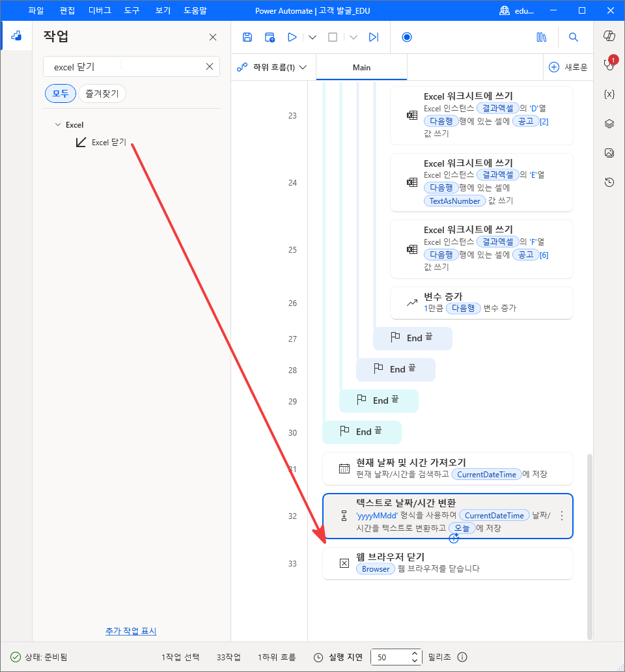Open the 도움말 menu
Screen dimensions: 625x672
coord(195,10)
